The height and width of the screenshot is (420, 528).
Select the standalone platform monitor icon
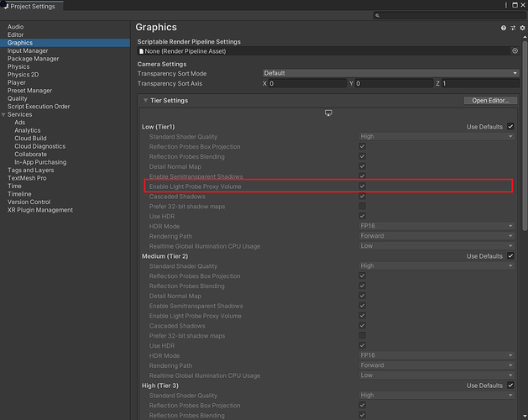point(328,113)
